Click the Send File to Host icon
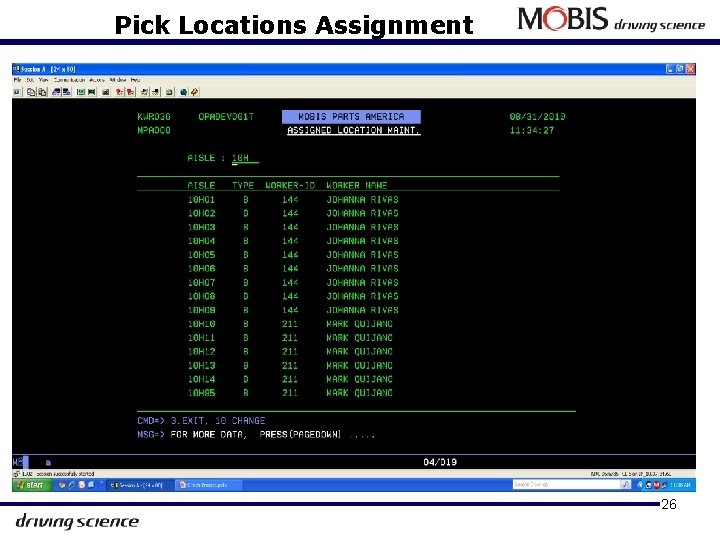720x540 pixels. [x=56, y=92]
